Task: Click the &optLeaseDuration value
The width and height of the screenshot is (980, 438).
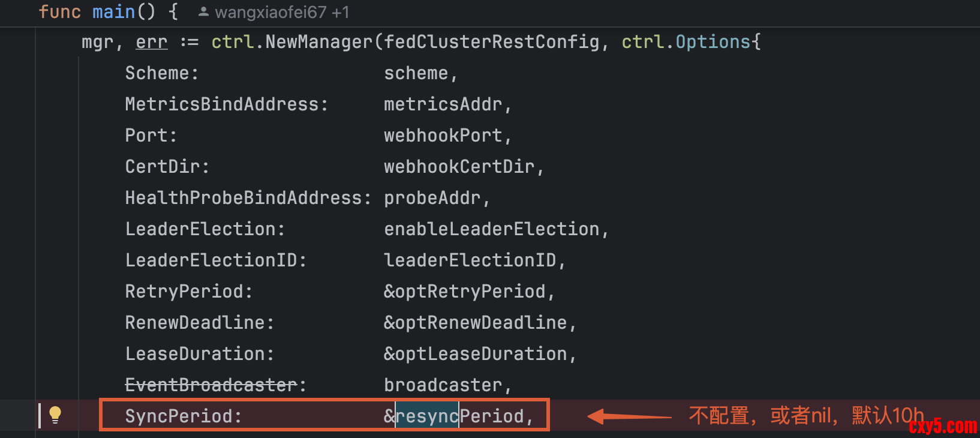Action: pyautogui.click(x=476, y=354)
